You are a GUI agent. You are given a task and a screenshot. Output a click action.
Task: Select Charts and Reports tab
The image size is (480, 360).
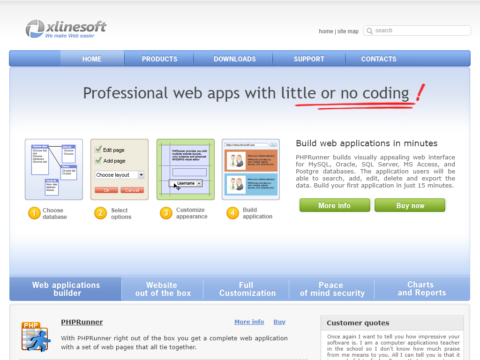click(422, 289)
